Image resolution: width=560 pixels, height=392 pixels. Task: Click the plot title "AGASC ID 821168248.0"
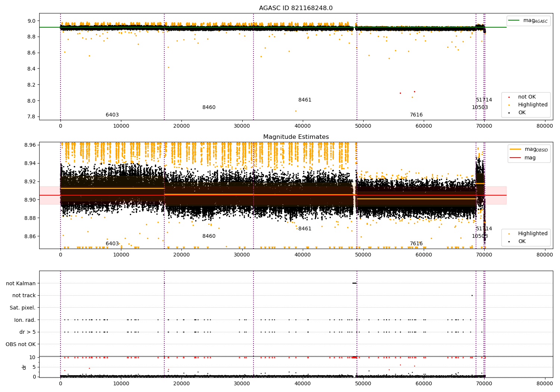[296, 8]
